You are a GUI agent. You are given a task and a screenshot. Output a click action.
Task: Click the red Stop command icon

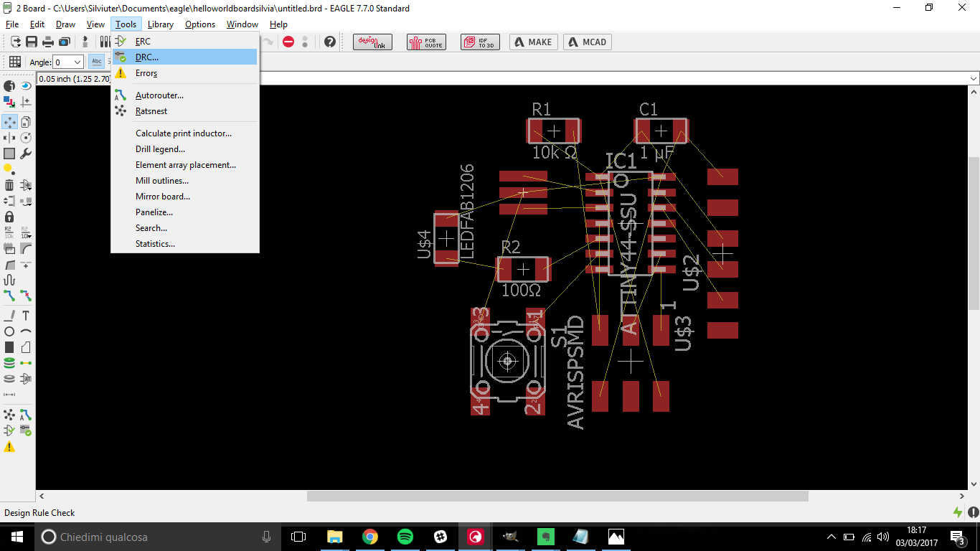[x=288, y=42]
